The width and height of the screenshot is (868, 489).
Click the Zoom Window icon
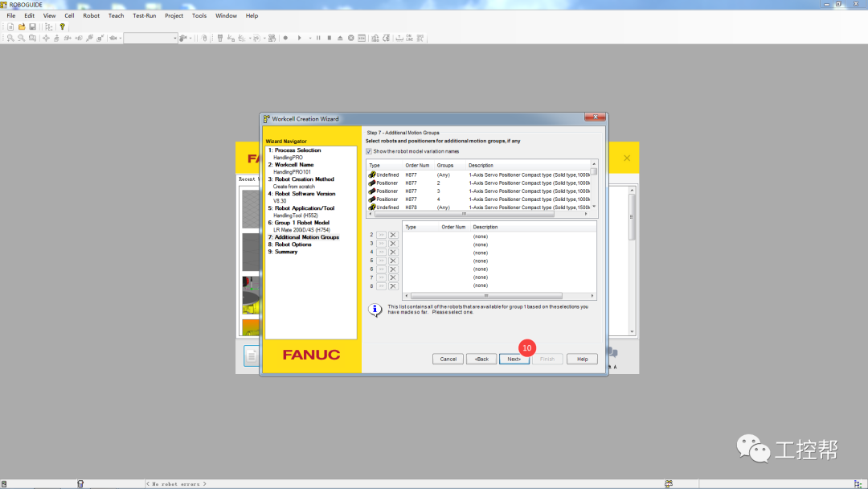click(32, 39)
